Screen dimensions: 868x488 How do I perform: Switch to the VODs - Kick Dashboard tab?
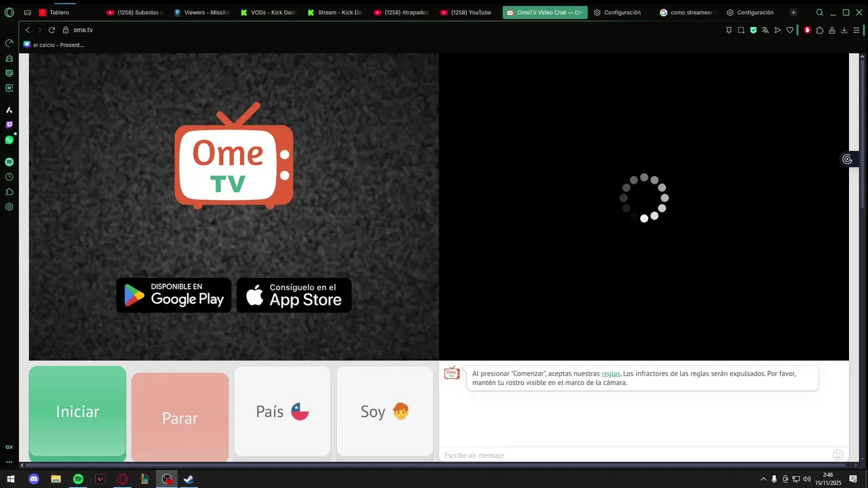268,12
